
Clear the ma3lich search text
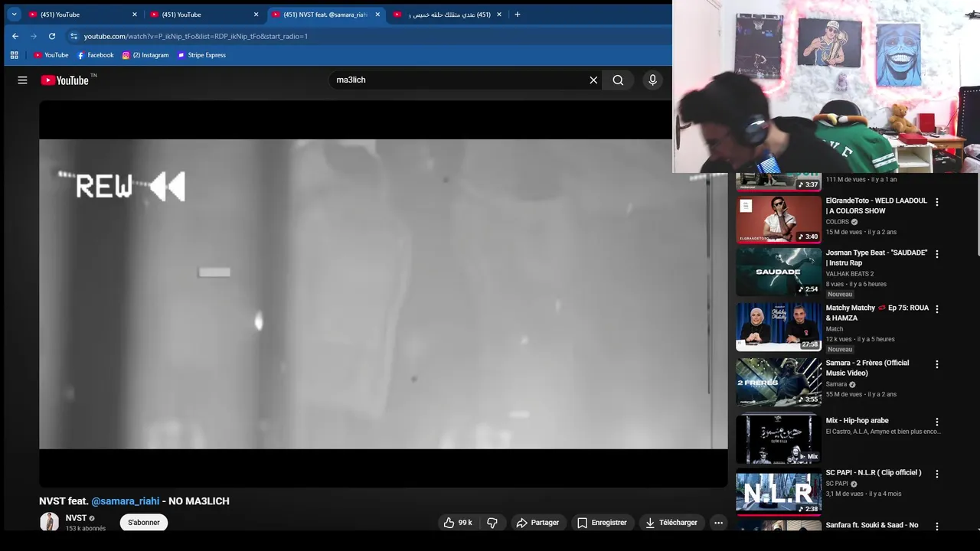point(593,80)
